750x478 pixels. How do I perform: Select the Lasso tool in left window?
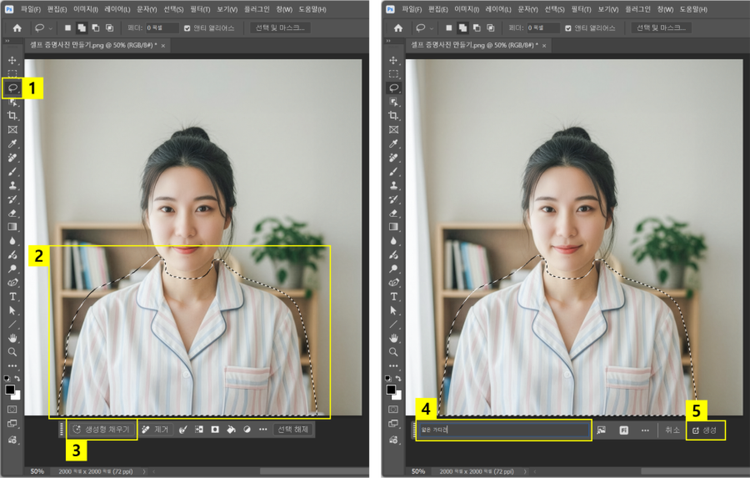coord(13,88)
